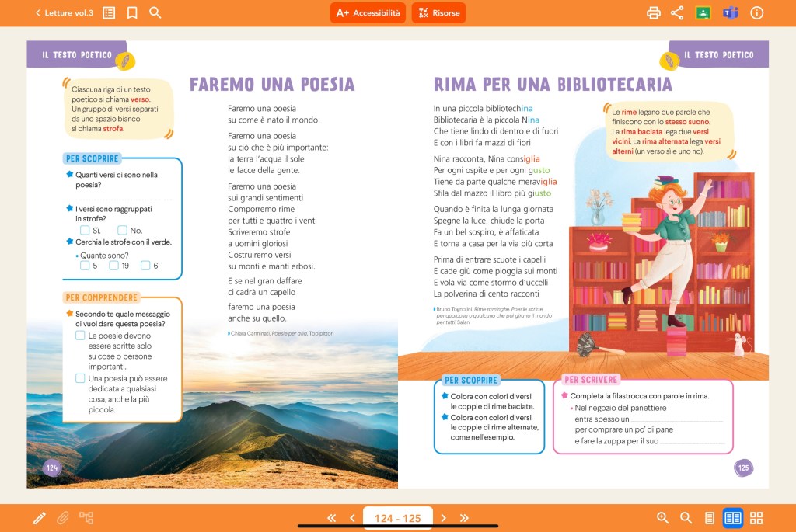
Task: Open the share icon
Action: 677,12
